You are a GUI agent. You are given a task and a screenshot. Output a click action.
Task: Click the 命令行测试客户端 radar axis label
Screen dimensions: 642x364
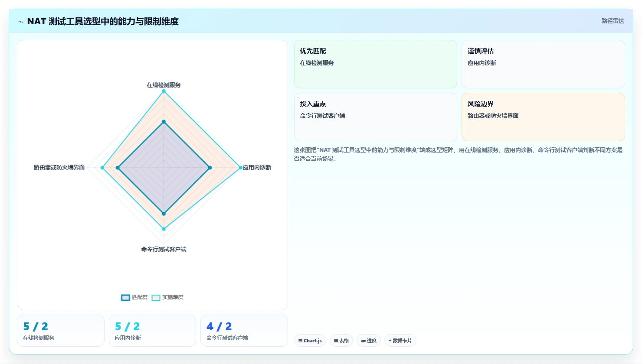point(164,249)
